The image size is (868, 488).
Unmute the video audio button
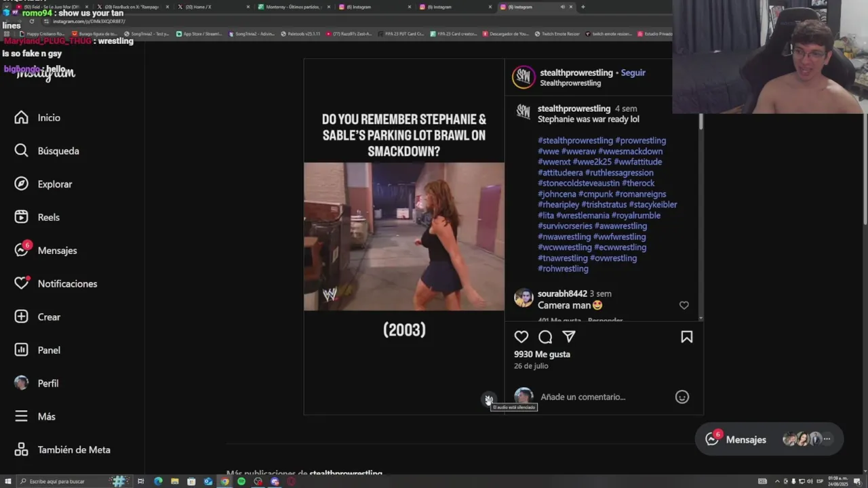(x=488, y=399)
